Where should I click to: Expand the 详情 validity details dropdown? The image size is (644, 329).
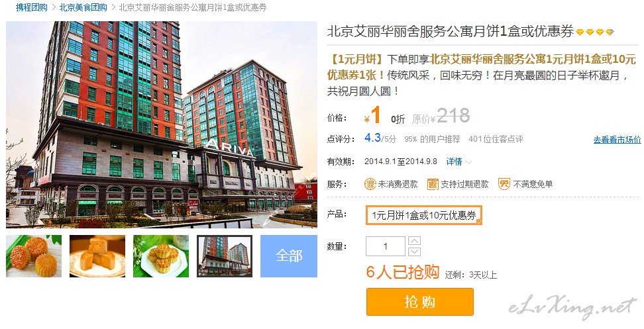pyautogui.click(x=458, y=162)
